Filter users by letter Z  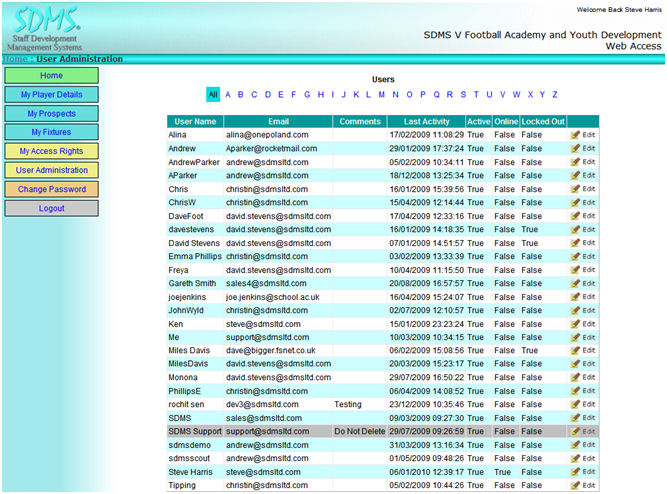coord(555,94)
